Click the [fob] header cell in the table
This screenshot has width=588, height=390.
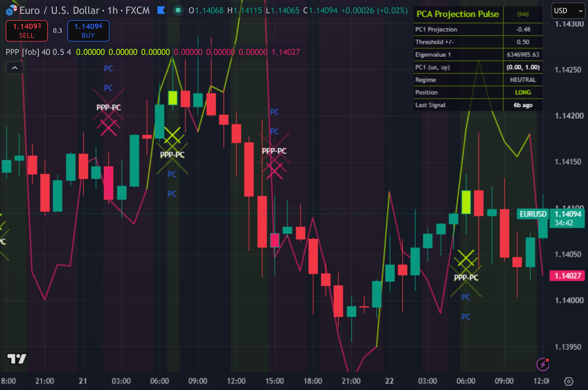pos(523,14)
